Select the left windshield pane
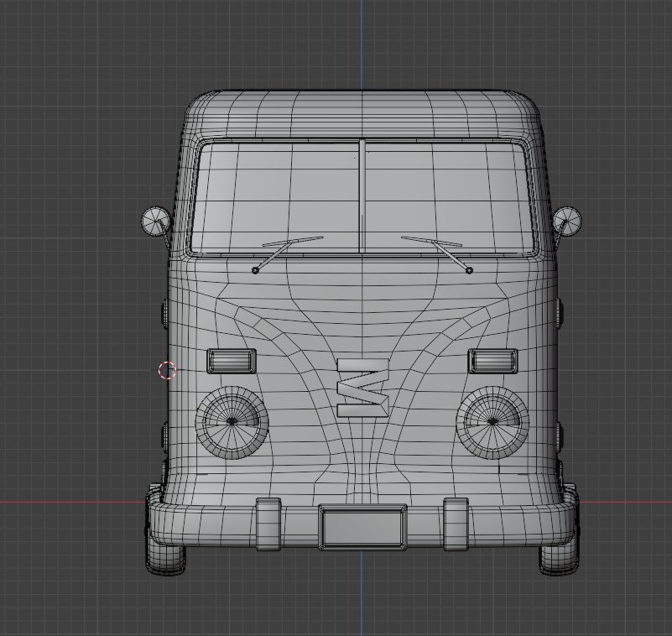This screenshot has width=672, height=636. (x=274, y=198)
